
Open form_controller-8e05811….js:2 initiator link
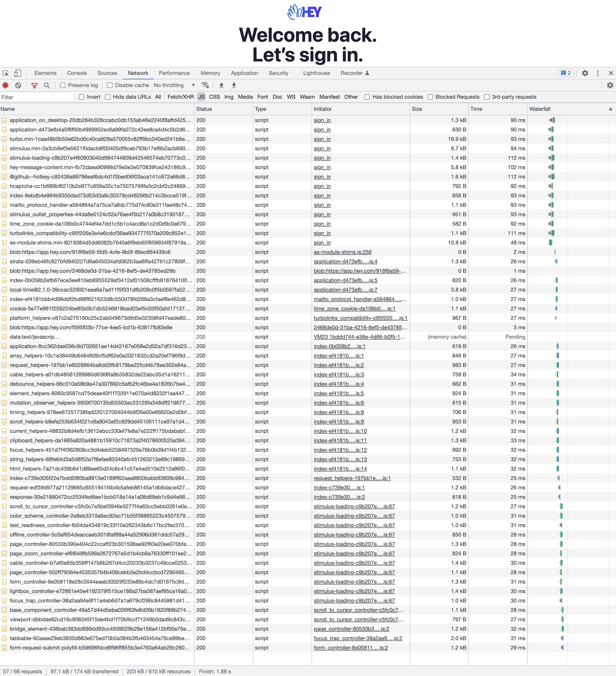(x=351, y=648)
